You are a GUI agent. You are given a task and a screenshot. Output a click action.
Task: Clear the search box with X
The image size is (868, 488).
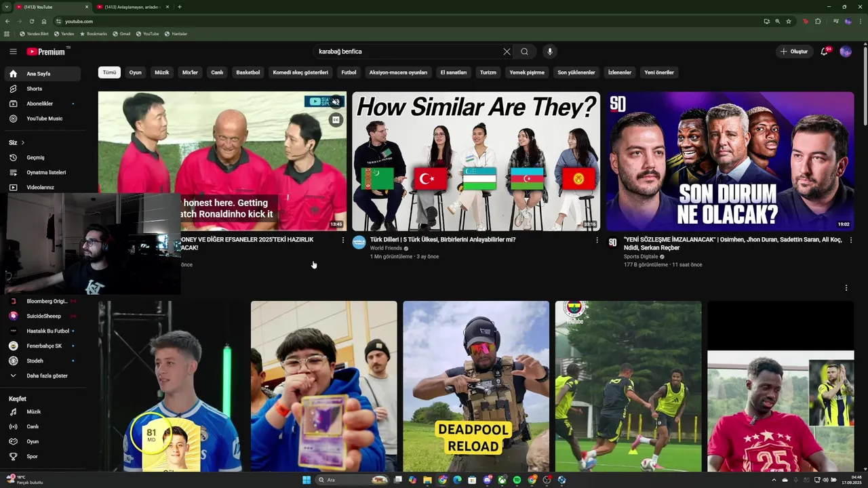point(507,52)
